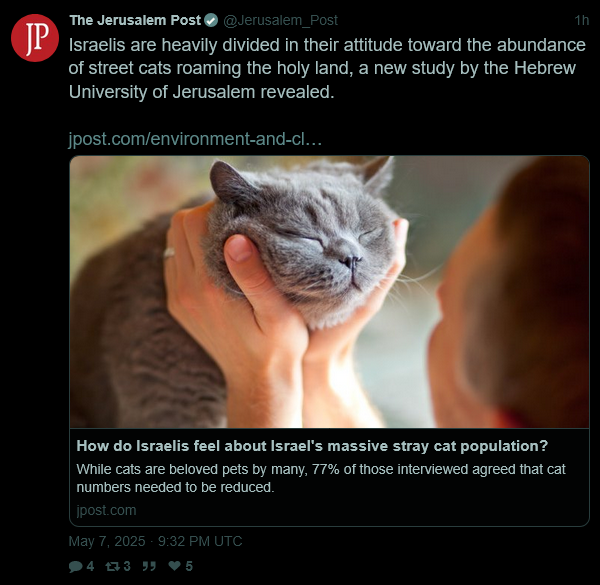Retweet this Jerusalem Post tweet
600x585 pixels.
coord(112,566)
